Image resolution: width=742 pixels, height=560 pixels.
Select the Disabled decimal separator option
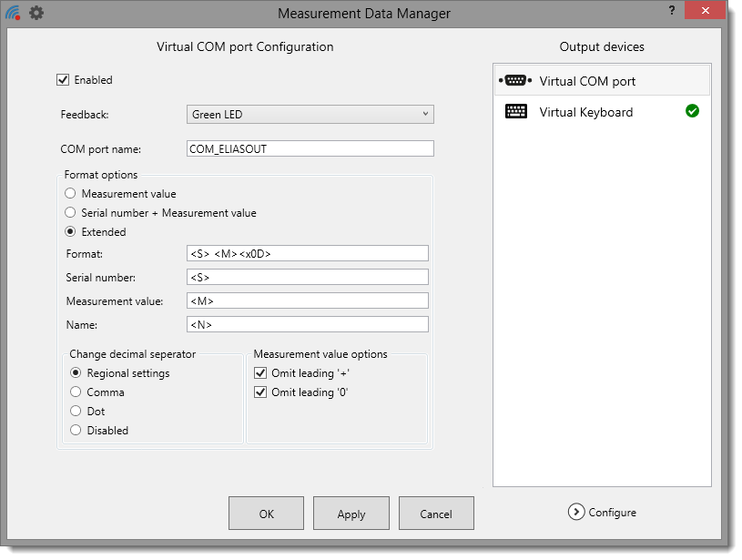tap(76, 431)
